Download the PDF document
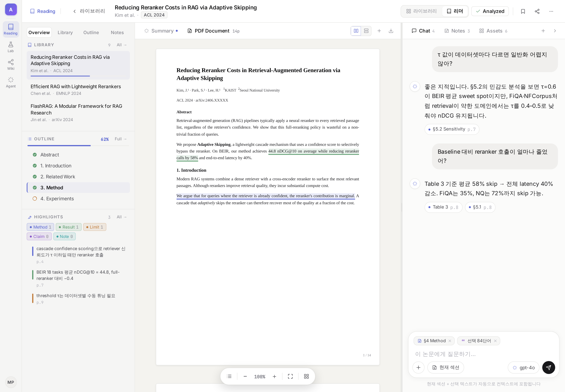 tap(391, 31)
